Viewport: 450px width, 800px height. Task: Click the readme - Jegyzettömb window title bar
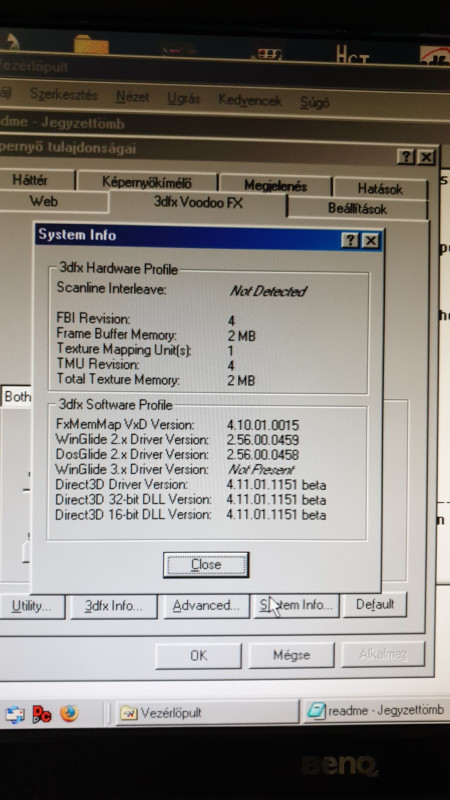[225, 126]
